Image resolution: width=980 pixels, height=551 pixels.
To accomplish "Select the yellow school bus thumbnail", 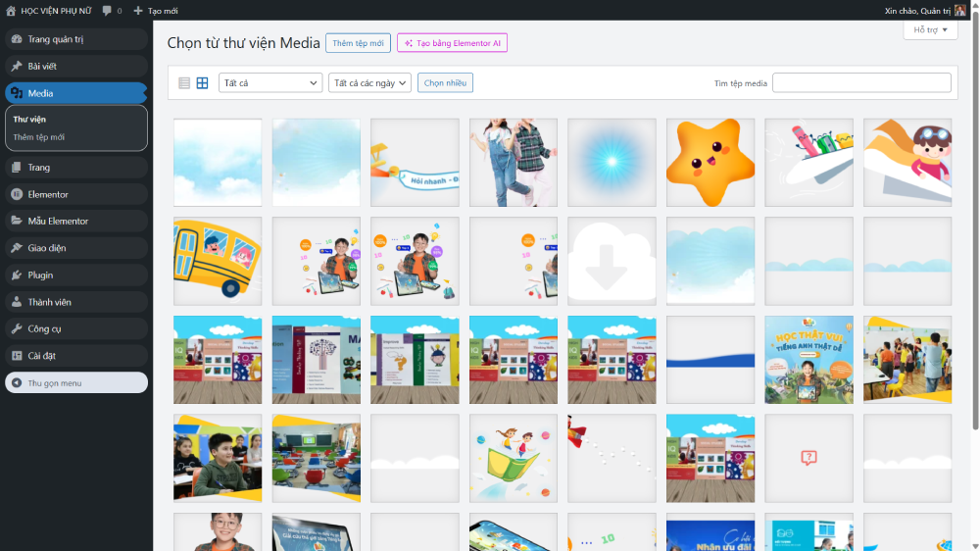I will [218, 261].
